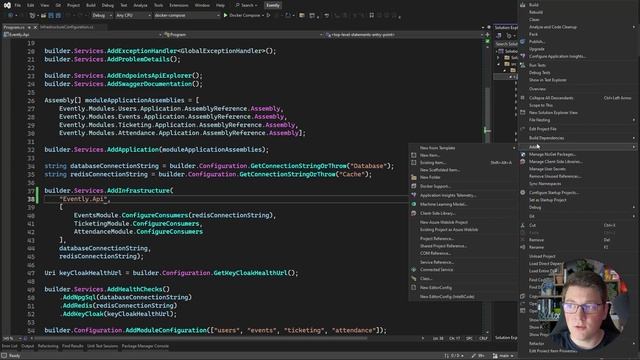Expand the File Nesting submenu
Viewport: 640px width, 360px height.
579,120
